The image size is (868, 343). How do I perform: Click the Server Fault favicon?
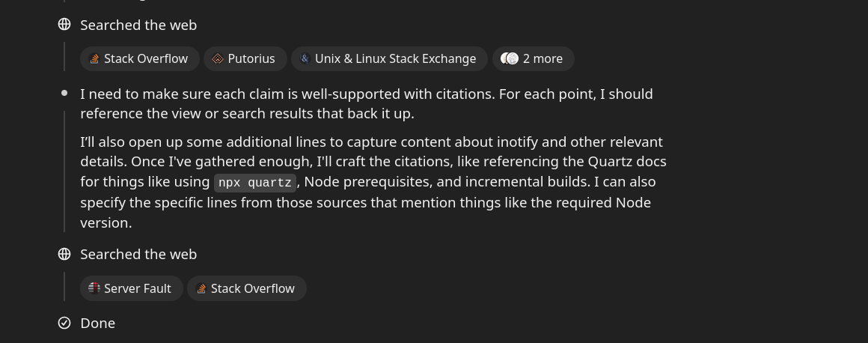tap(94, 288)
